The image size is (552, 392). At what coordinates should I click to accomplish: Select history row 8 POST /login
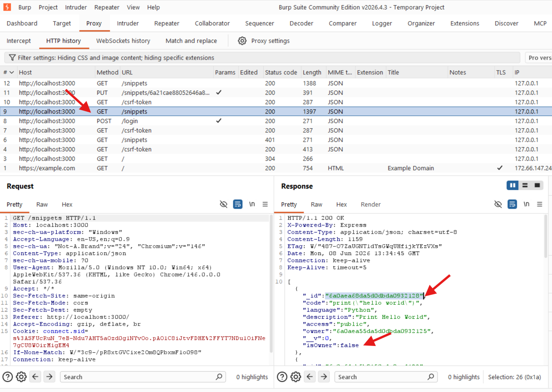click(x=276, y=121)
